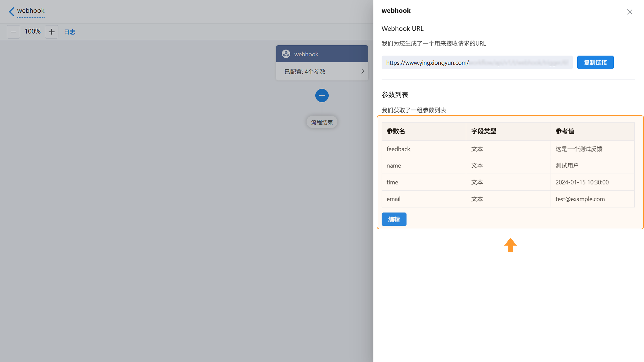Click the 参数名 column header
This screenshot has width=644, height=362.
(x=395, y=131)
